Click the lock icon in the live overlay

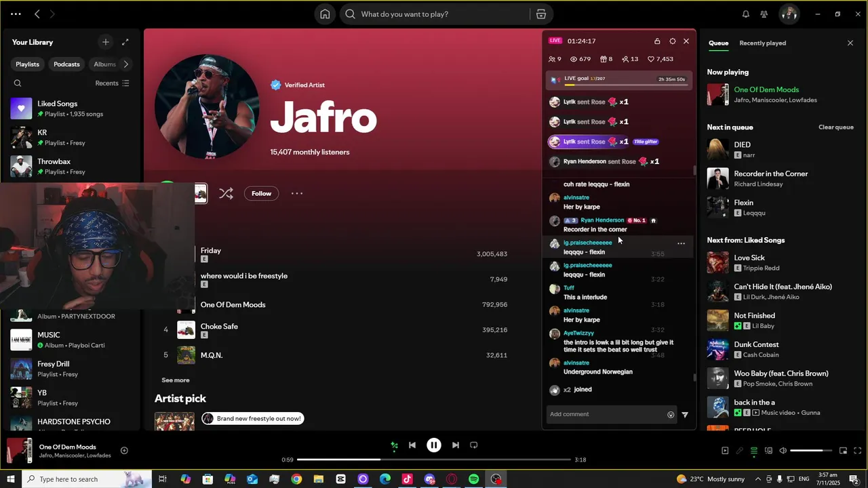[x=657, y=41]
